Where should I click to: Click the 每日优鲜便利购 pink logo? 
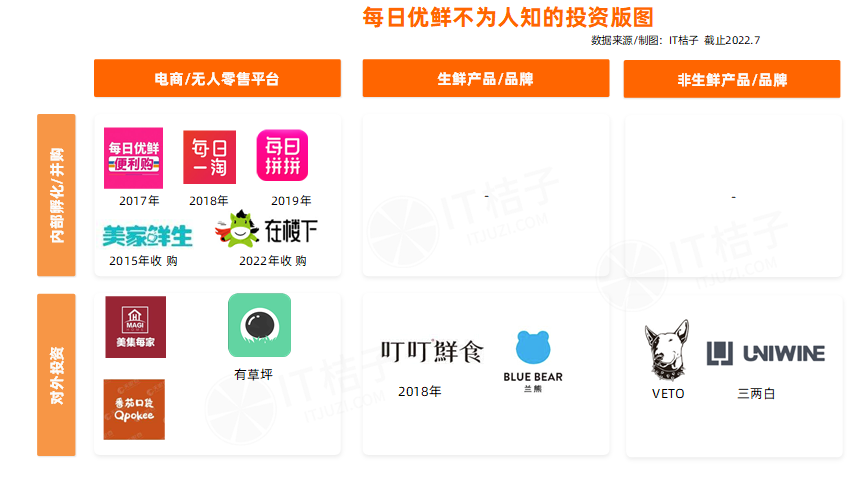134,158
